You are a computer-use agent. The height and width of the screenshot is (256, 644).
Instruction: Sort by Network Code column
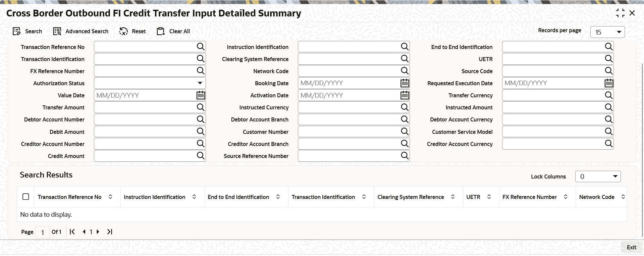pos(623,197)
